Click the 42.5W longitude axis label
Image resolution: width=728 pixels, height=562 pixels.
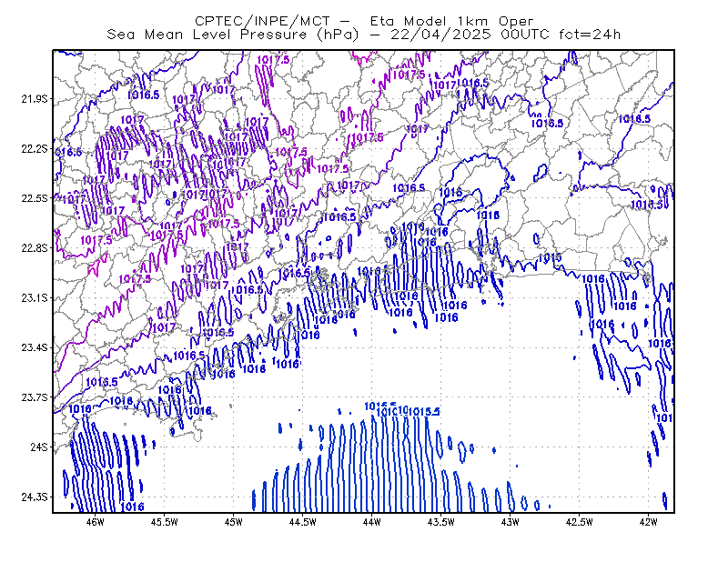click(580, 522)
